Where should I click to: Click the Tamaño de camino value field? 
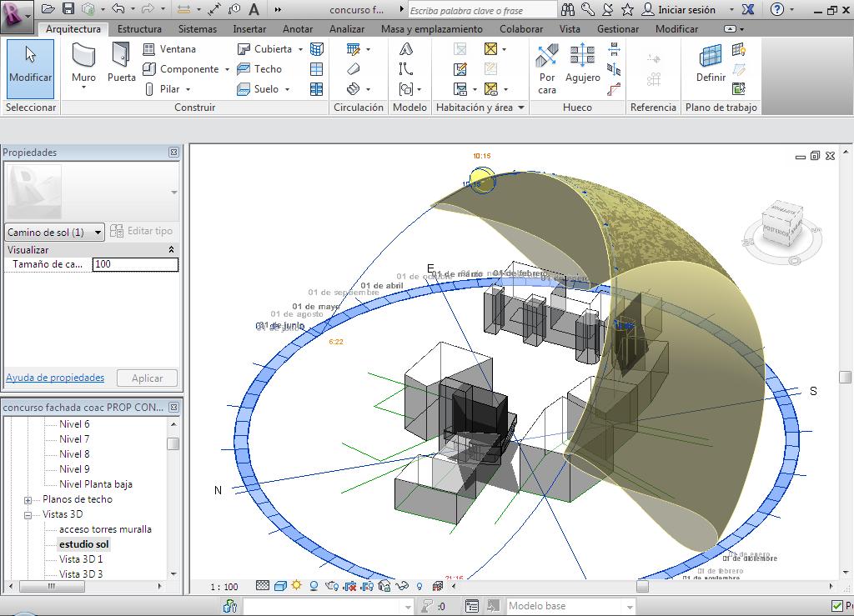point(135,264)
